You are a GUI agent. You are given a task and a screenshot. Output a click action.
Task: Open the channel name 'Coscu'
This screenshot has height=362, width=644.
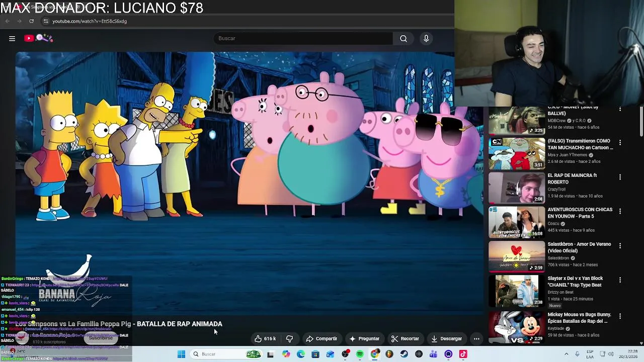[x=553, y=223]
